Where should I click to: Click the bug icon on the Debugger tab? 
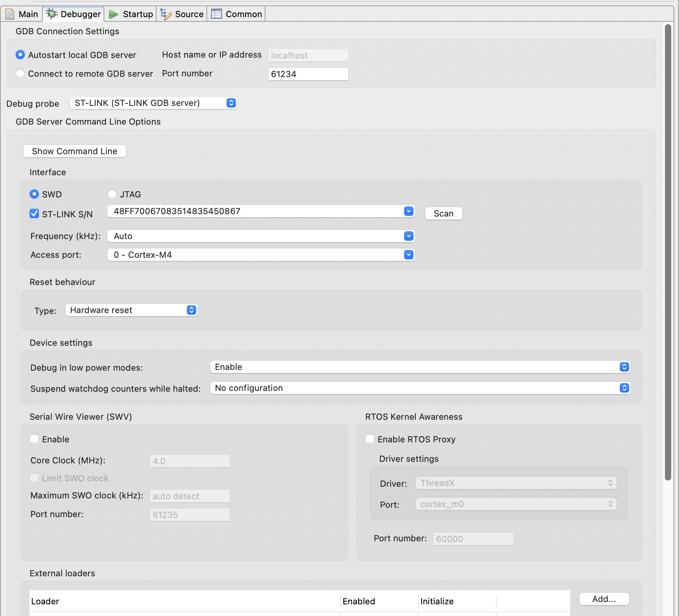click(x=51, y=14)
